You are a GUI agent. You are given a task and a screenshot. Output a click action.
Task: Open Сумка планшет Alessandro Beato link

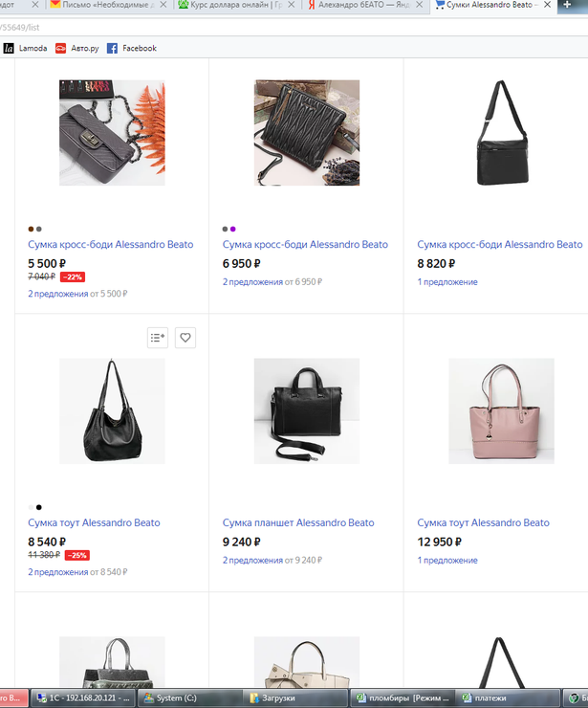298,522
